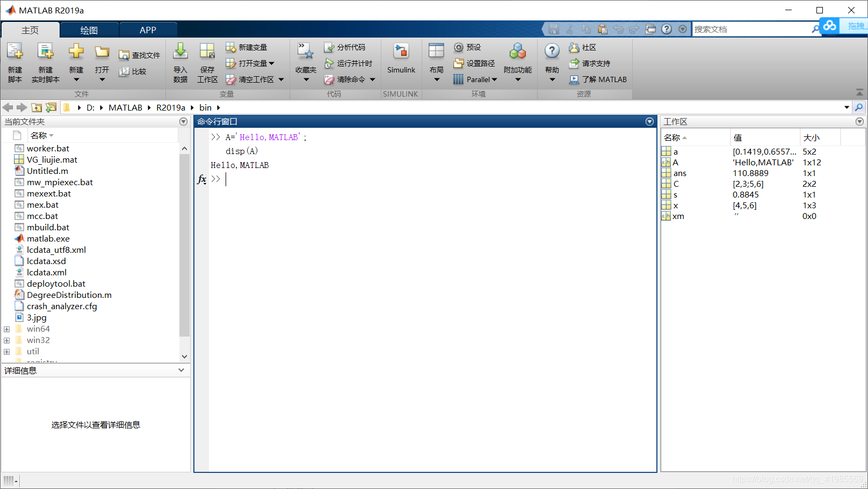The width and height of the screenshot is (868, 489).
Task: Click the R2019a segment in the path
Action: point(171,107)
